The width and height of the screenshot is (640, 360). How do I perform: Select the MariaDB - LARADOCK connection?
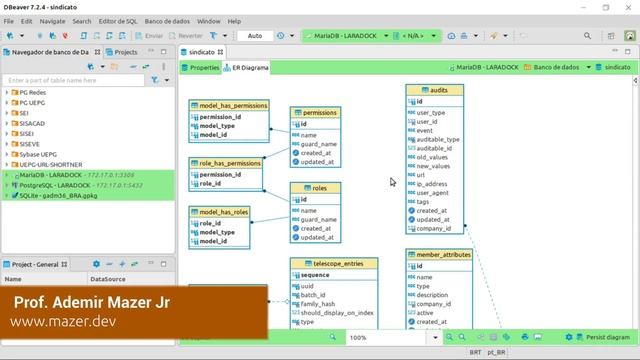88,175
